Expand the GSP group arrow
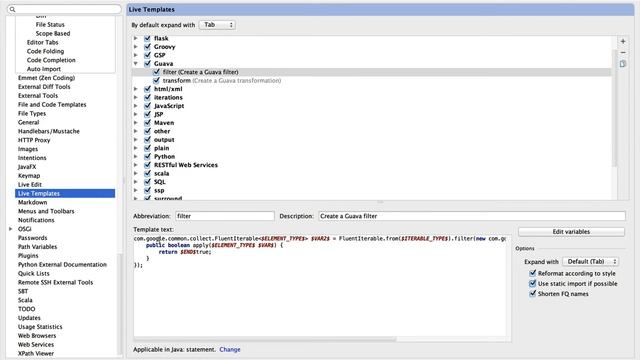 pyautogui.click(x=136, y=55)
